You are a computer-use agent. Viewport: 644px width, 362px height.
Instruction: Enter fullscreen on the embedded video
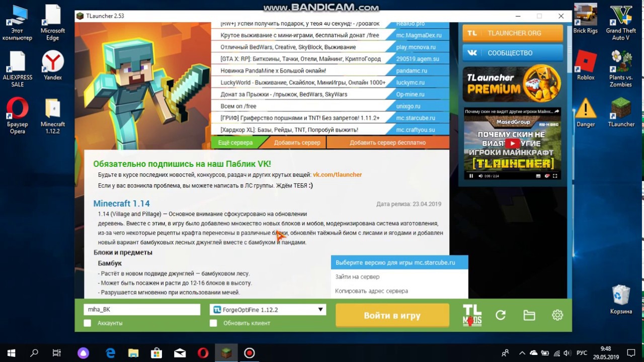(x=555, y=176)
